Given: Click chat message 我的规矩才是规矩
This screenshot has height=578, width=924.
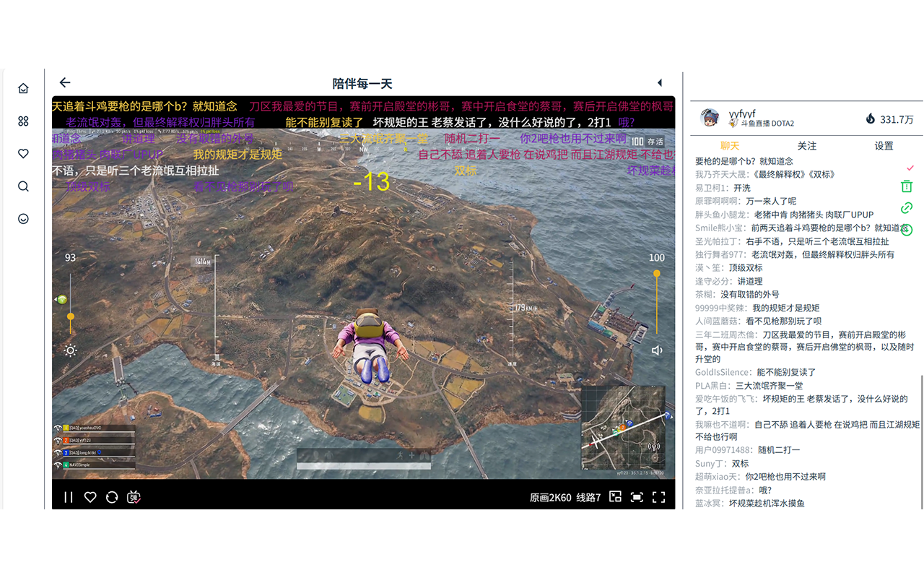Looking at the screenshot, I should tap(785, 308).
